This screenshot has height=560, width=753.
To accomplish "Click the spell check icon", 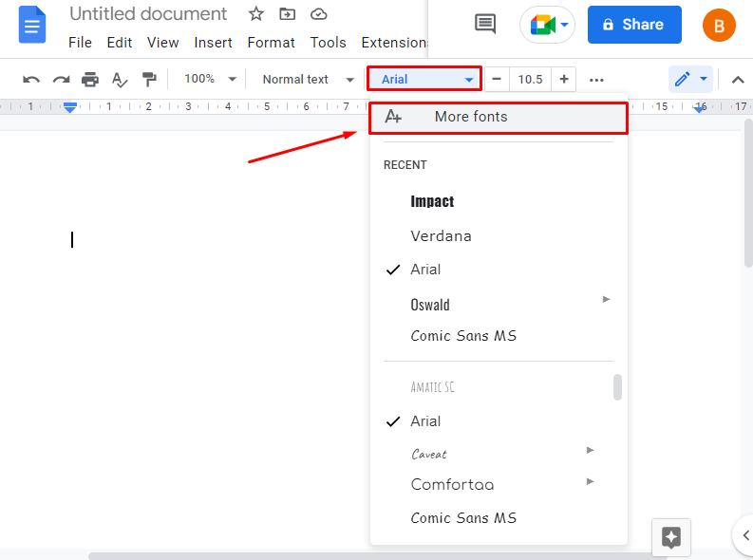I will pos(120,80).
